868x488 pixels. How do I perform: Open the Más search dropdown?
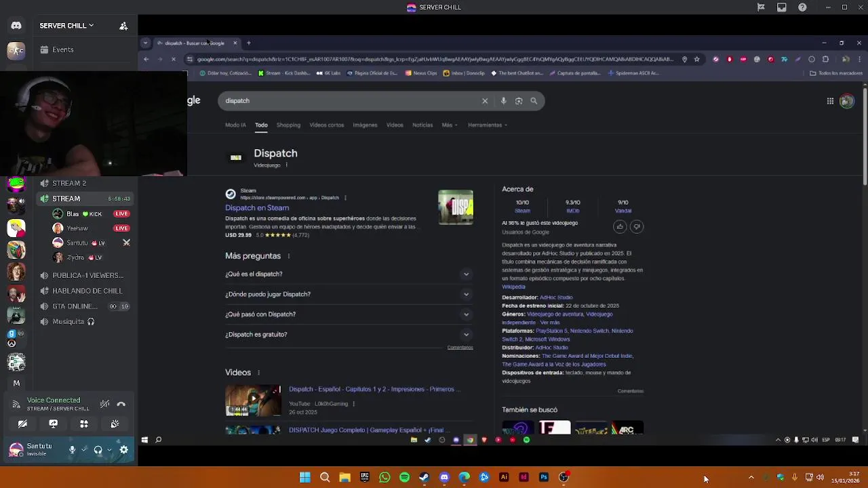[x=449, y=125]
